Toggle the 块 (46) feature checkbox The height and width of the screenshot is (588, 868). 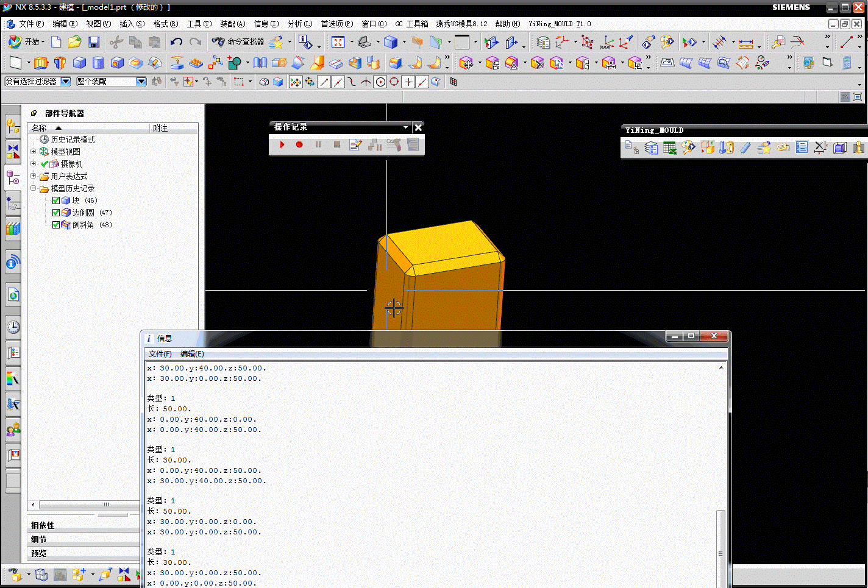click(x=56, y=200)
